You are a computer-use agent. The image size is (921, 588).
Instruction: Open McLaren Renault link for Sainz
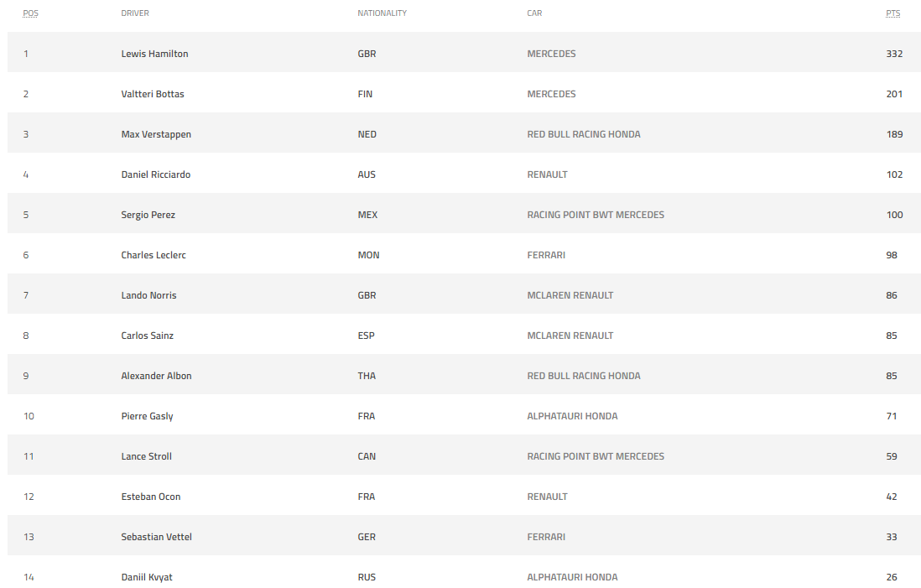pos(570,336)
